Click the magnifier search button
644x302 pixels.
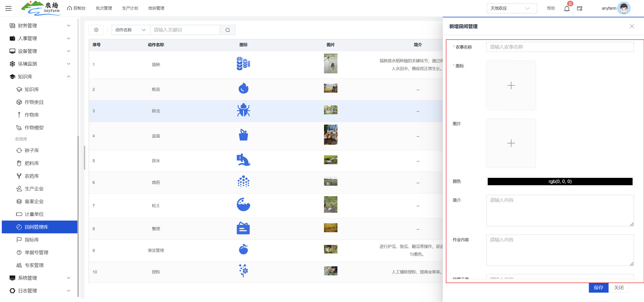(227, 30)
